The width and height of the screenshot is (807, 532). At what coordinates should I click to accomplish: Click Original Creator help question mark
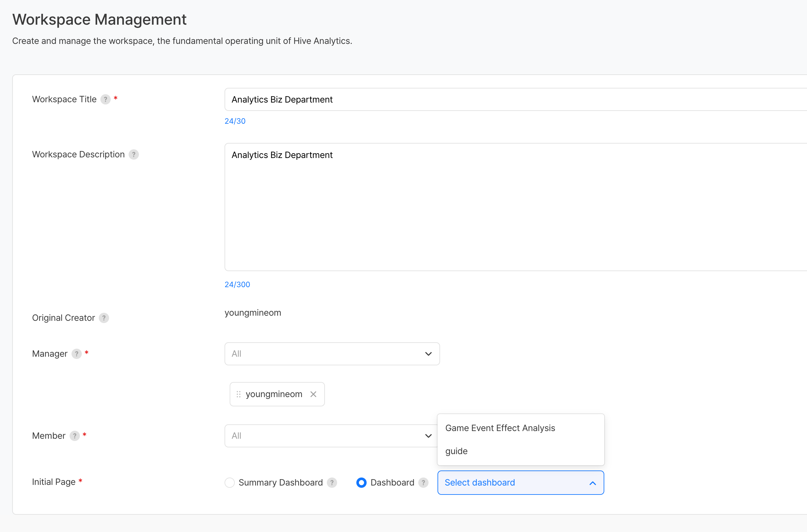coord(104,318)
